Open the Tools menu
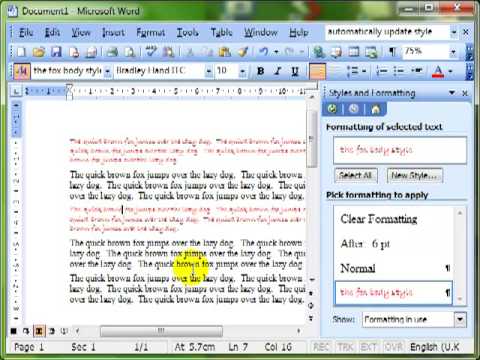The height and width of the screenshot is (360, 480). tap(187, 33)
